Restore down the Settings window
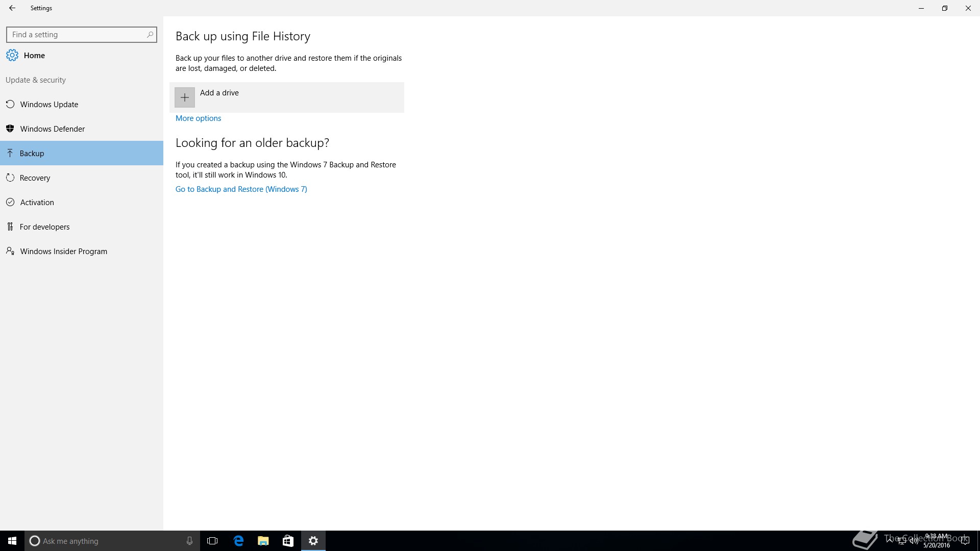 click(x=945, y=8)
